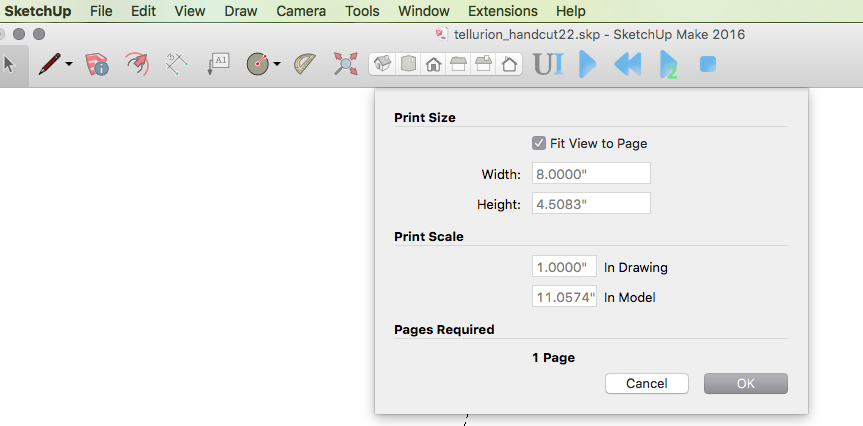863x426 pixels.
Task: Click the '1 Page' pages required text
Action: pyautogui.click(x=553, y=358)
